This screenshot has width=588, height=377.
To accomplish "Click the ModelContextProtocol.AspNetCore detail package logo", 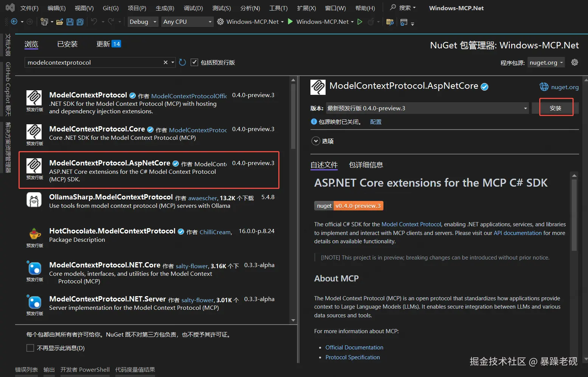I will (318, 87).
